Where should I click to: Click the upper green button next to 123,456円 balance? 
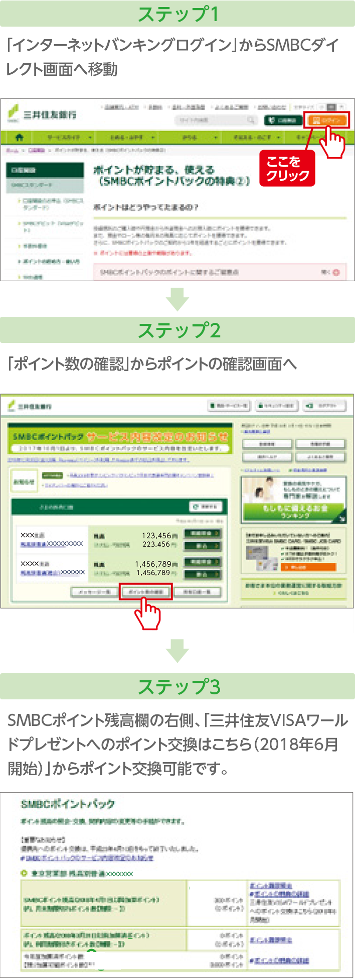coord(202,533)
